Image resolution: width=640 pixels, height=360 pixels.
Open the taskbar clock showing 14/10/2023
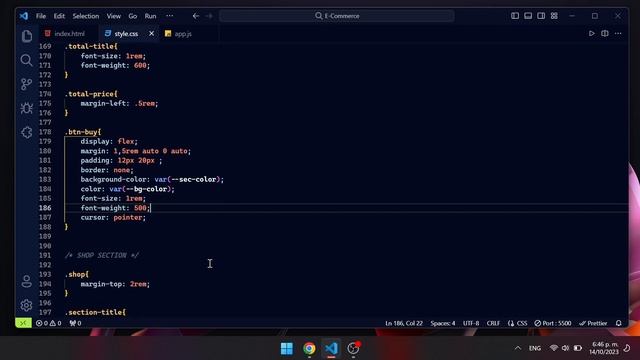click(604, 348)
